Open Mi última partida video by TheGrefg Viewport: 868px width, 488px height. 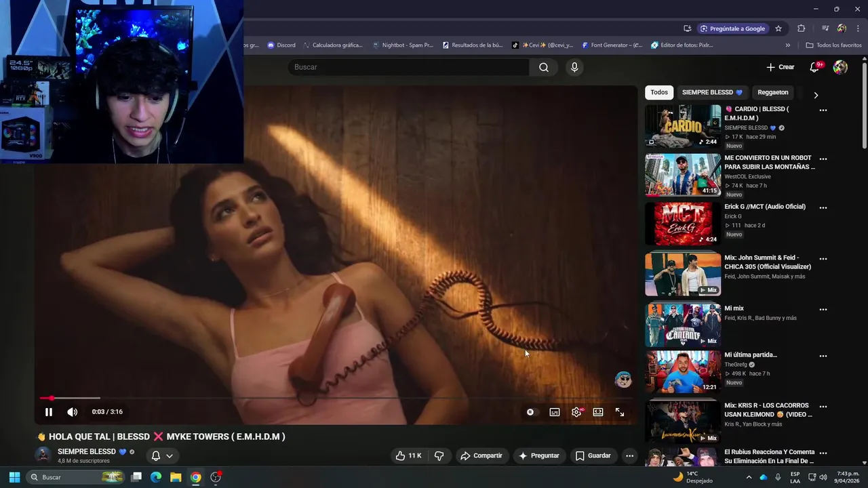(683, 371)
